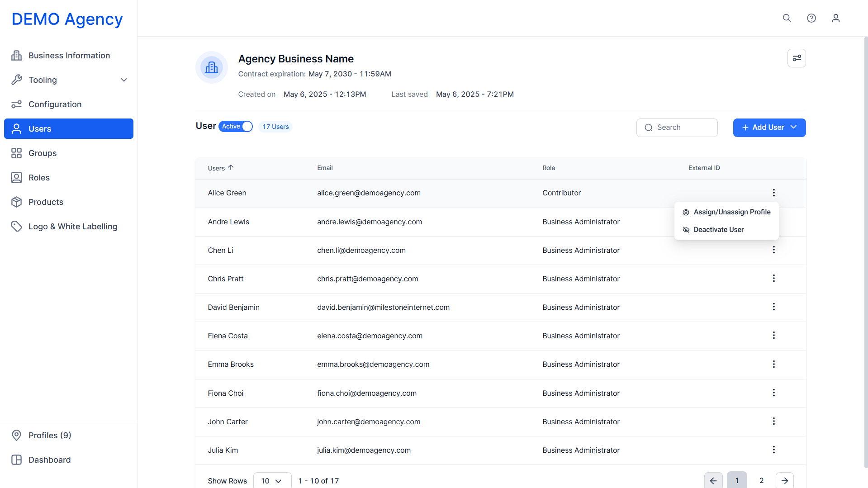Click the user Search input field

[677, 128]
